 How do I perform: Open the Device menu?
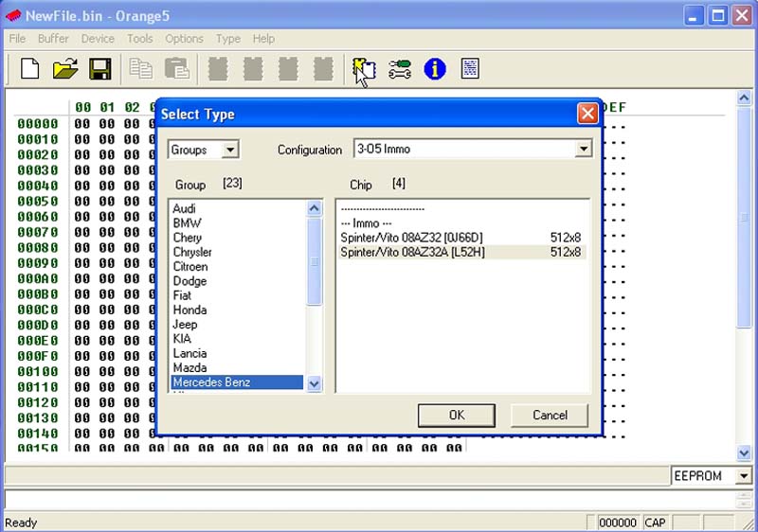(98, 39)
